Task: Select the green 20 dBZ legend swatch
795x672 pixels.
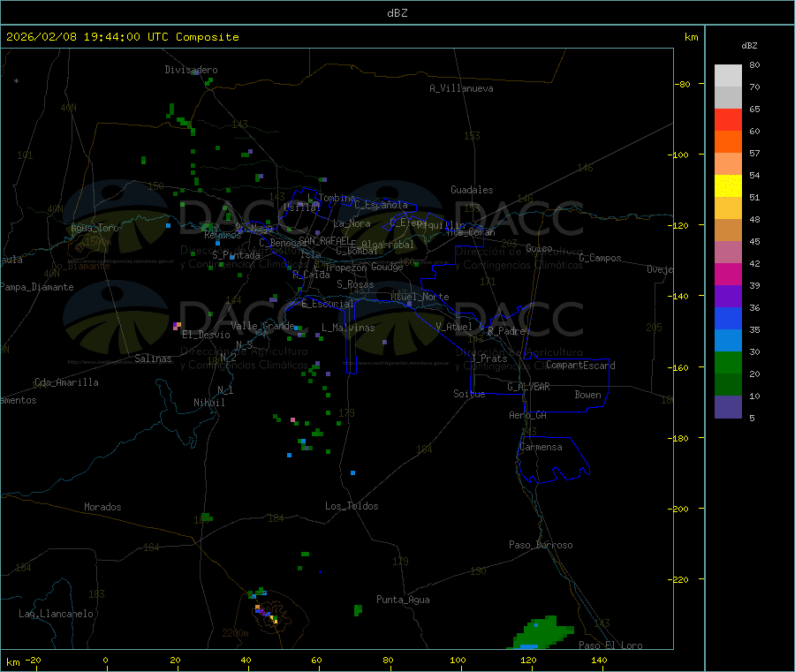Action: tap(728, 362)
